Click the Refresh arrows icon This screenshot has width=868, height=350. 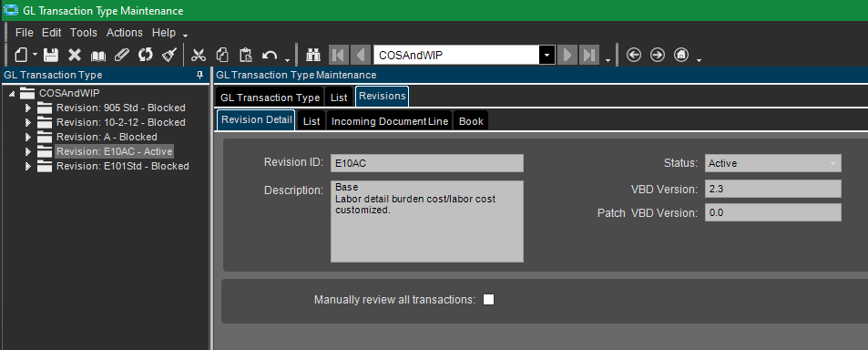point(146,55)
